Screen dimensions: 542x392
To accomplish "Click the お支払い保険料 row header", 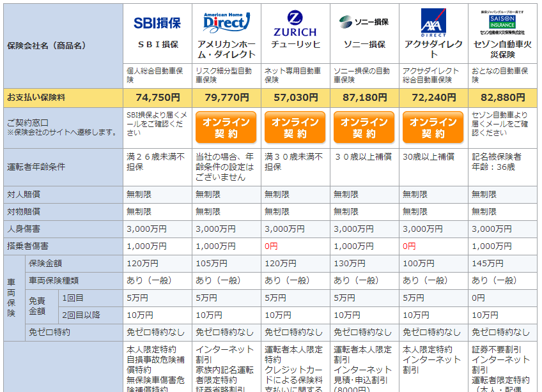I will pos(63,98).
